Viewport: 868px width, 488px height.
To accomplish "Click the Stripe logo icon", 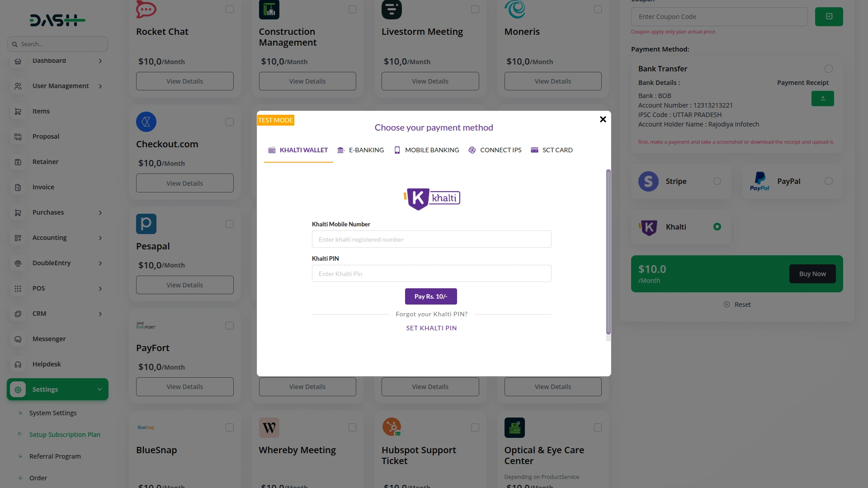I will pyautogui.click(x=648, y=182).
